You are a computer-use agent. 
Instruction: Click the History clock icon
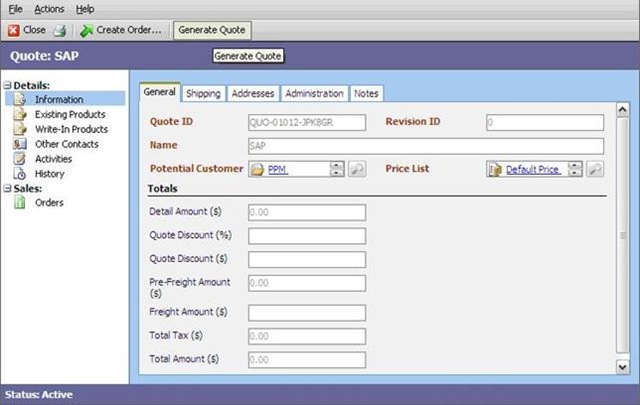[x=20, y=174]
